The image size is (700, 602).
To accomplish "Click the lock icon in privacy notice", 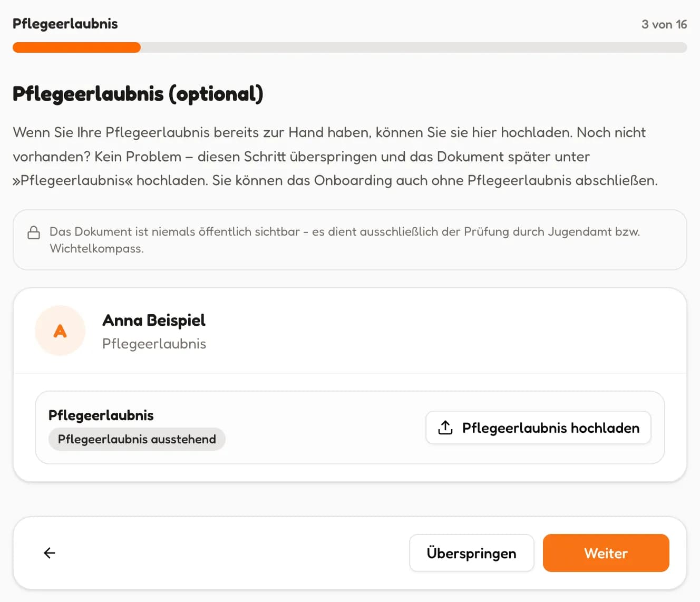I will pyautogui.click(x=34, y=232).
